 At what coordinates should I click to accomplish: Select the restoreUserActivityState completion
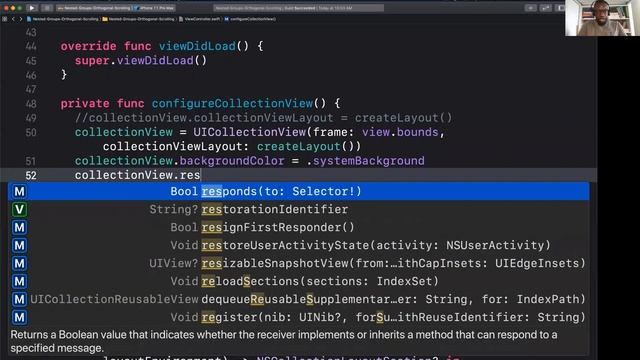click(299, 245)
